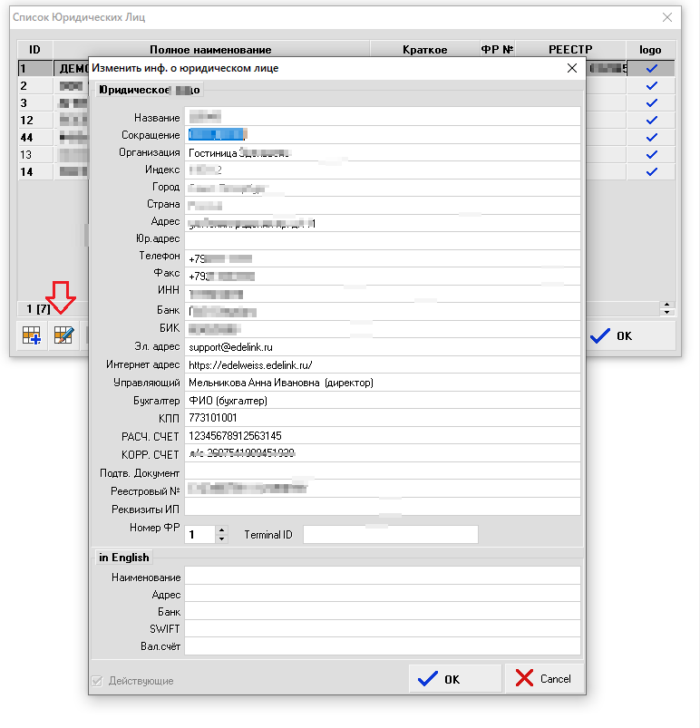
Task: Click the list window record spinner up arrow
Action: point(667,305)
